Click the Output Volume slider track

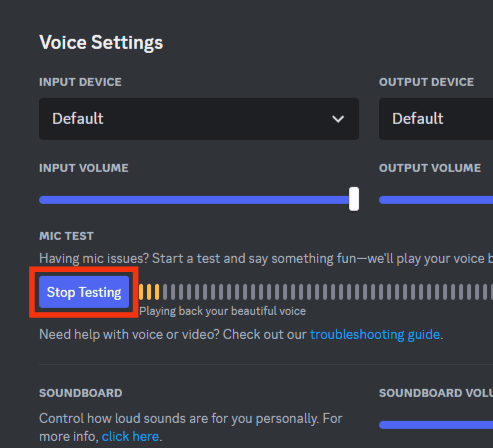click(x=436, y=200)
